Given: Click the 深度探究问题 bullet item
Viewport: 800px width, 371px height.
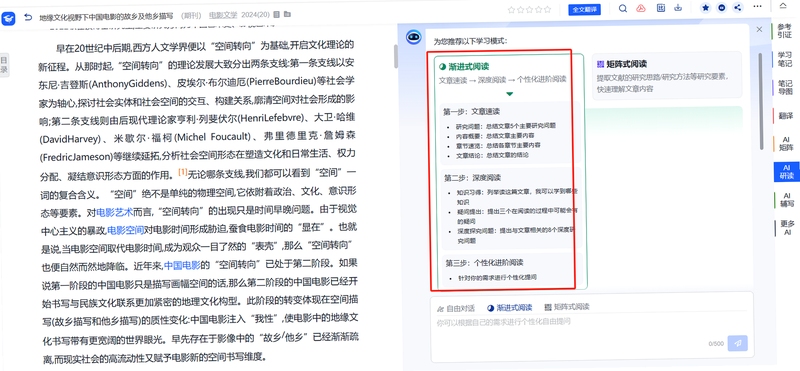Looking at the screenshot, I should point(516,235).
